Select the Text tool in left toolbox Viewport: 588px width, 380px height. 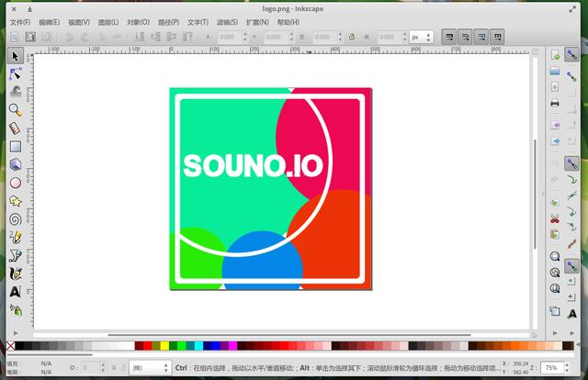coord(15,292)
